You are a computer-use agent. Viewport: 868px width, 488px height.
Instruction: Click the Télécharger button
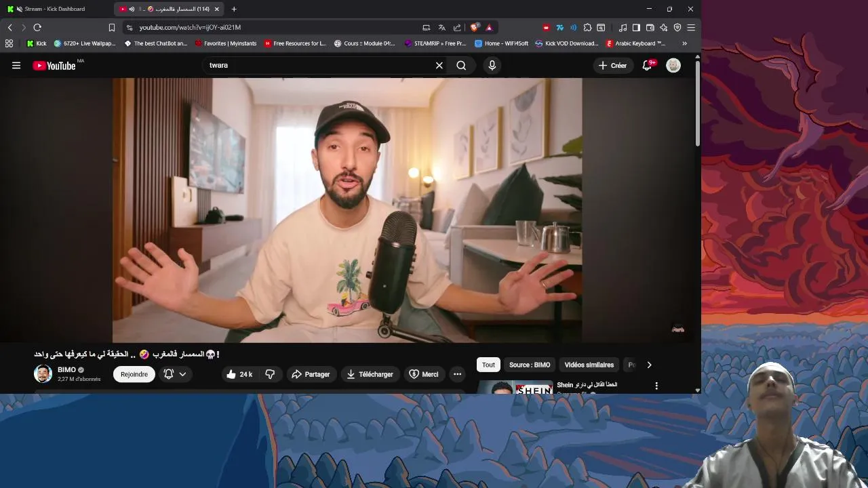point(370,374)
